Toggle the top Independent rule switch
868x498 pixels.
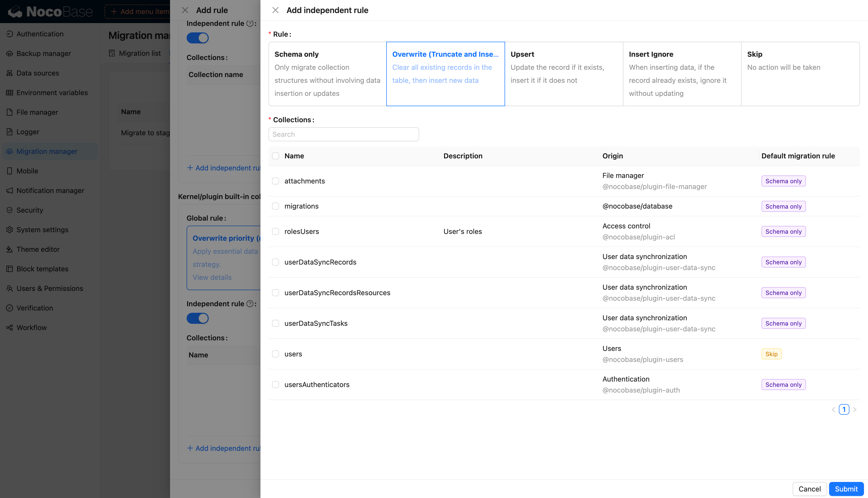197,38
